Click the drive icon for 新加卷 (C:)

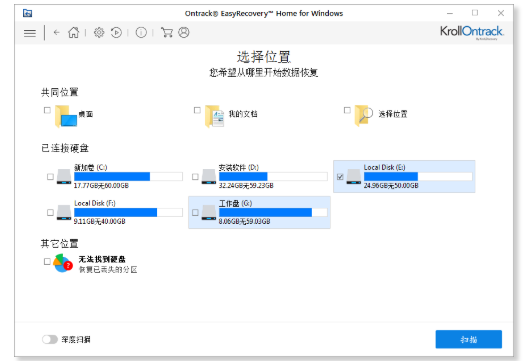click(64, 176)
